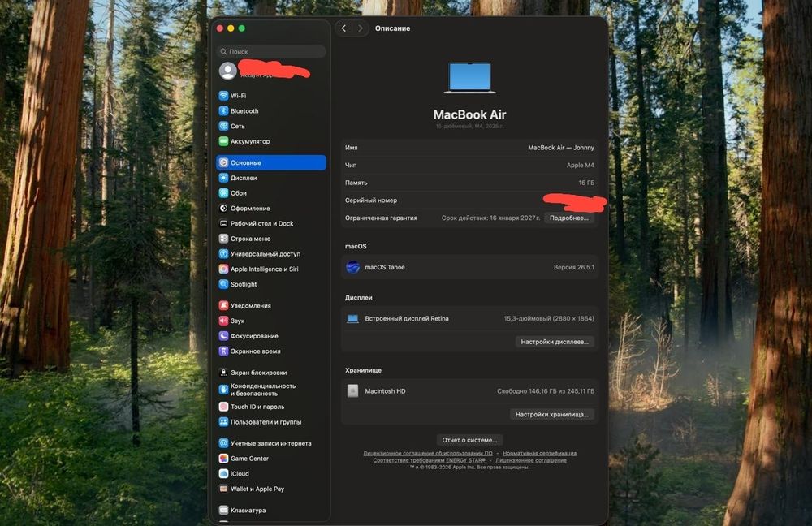The height and width of the screenshot is (526, 812).
Task: Open Wi-Fi settings icon in sidebar
Action: tap(223, 96)
